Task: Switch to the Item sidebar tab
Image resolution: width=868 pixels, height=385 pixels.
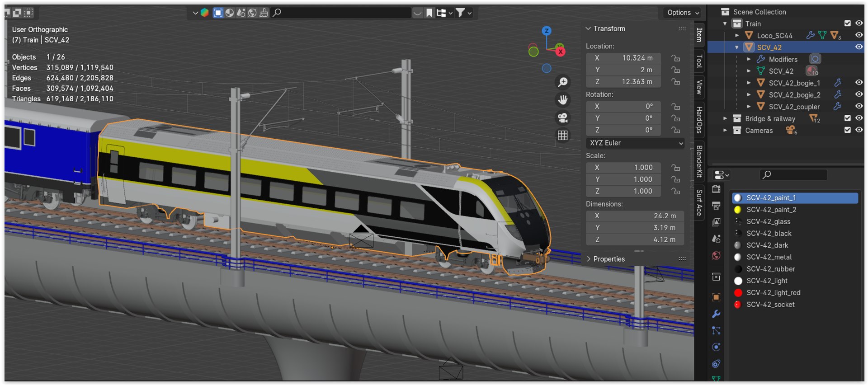Action: pyautogui.click(x=699, y=35)
